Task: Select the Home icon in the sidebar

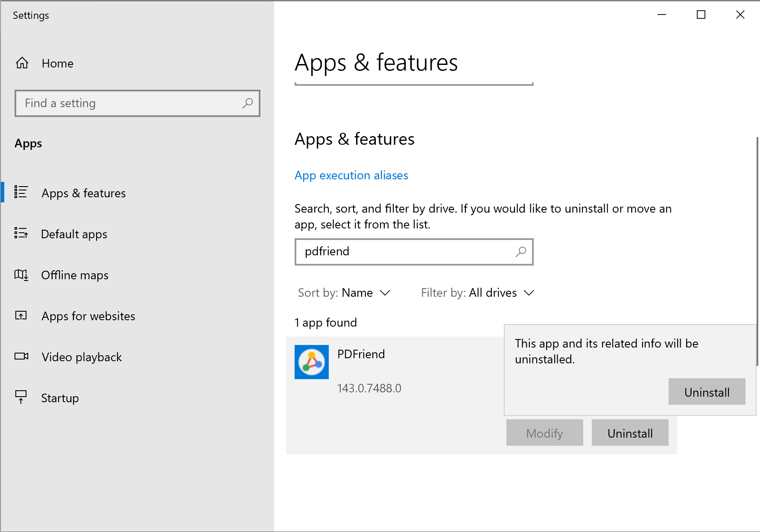Action: click(x=22, y=63)
